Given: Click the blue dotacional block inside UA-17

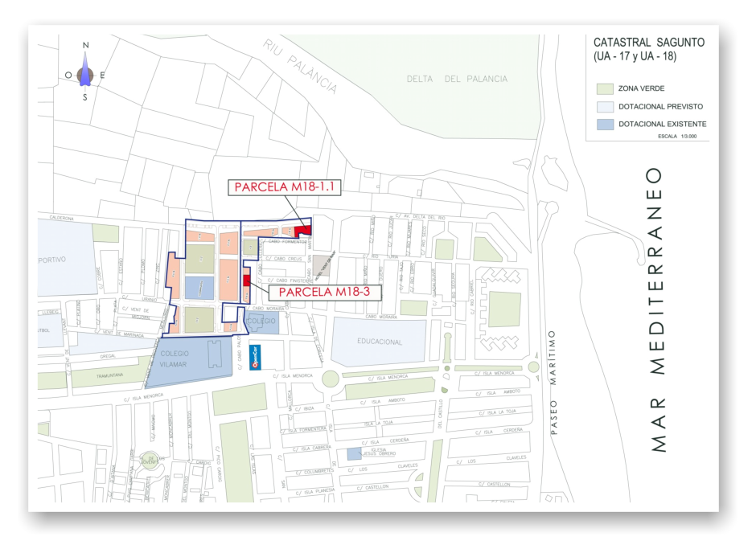Looking at the screenshot, I should point(199,287).
